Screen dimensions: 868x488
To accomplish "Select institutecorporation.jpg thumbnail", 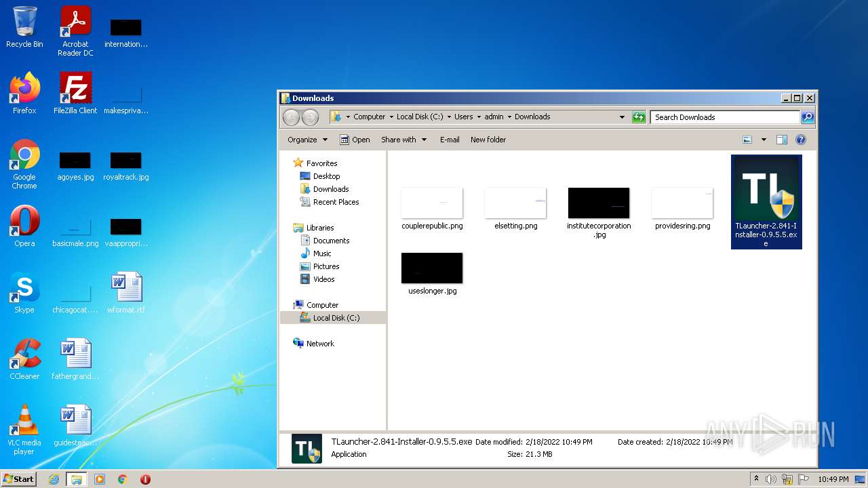I will [x=599, y=213].
